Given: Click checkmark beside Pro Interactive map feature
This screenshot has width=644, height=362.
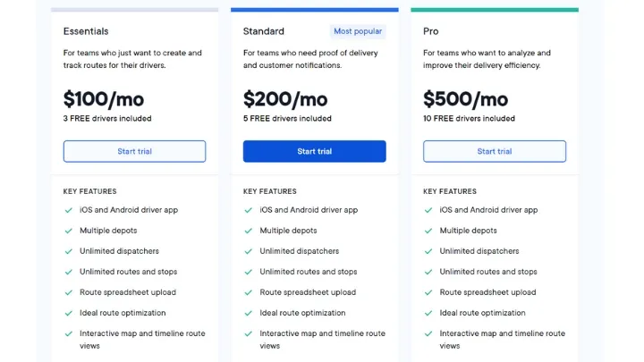Looking at the screenshot, I should click(x=428, y=333).
